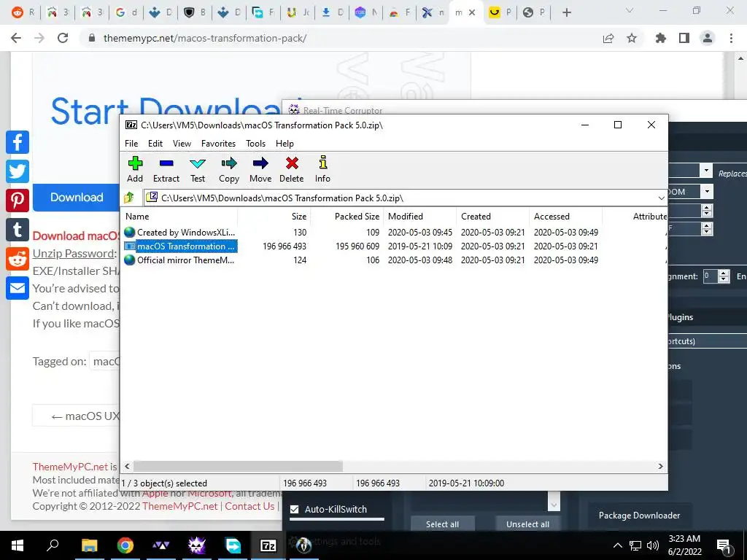The height and width of the screenshot is (560, 747).
Task: Open the volume control in system tray
Action: click(x=653, y=545)
